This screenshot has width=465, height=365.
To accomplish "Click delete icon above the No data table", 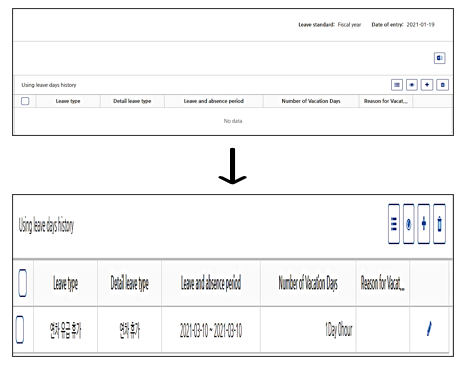I will [442, 85].
